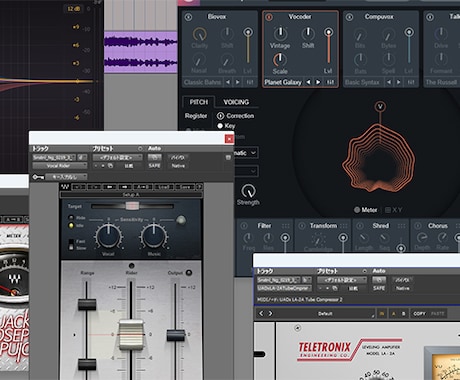Click the Vocoder Shift knob
The height and width of the screenshot is (380, 460).
pos(308,33)
